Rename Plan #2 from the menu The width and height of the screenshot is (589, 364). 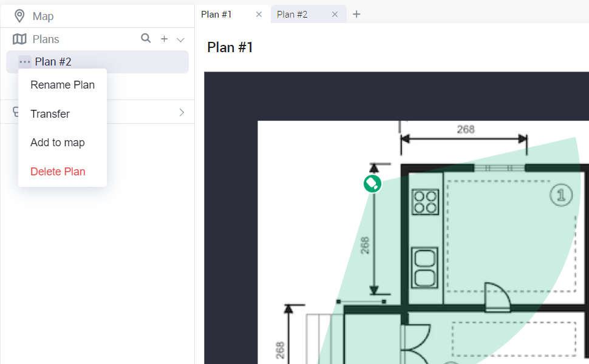(63, 85)
